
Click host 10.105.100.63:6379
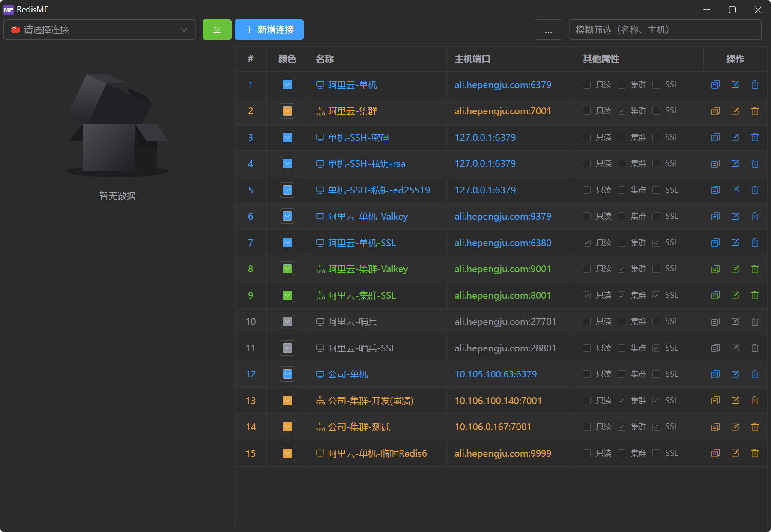pyautogui.click(x=496, y=374)
